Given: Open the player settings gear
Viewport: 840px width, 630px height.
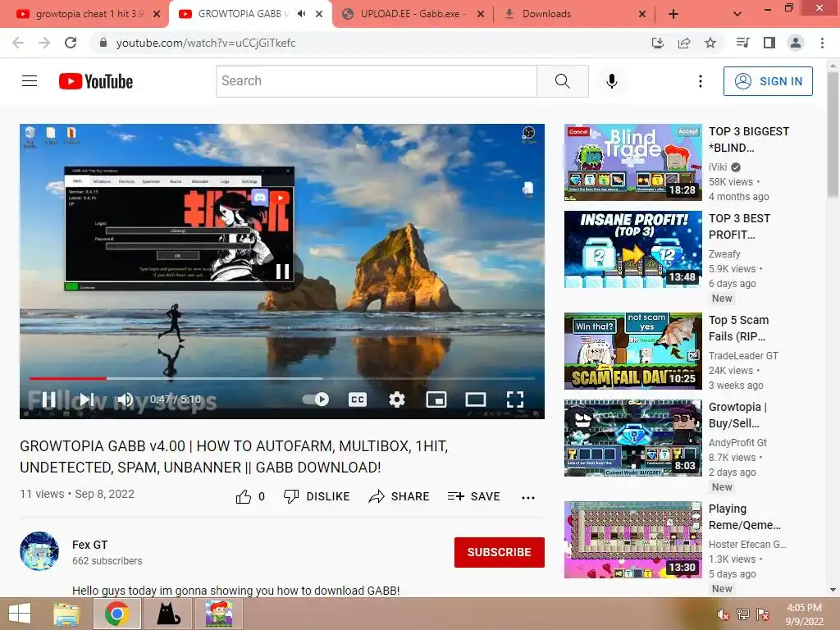Looking at the screenshot, I should point(397,399).
